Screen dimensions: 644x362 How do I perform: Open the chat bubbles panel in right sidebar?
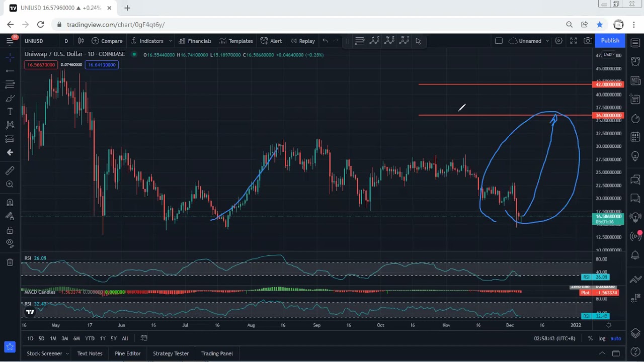coord(635,178)
